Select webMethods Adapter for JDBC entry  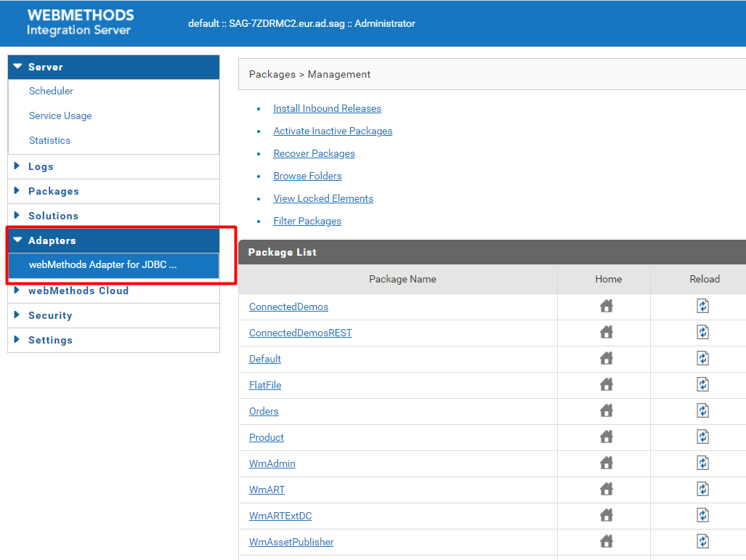pyautogui.click(x=114, y=265)
